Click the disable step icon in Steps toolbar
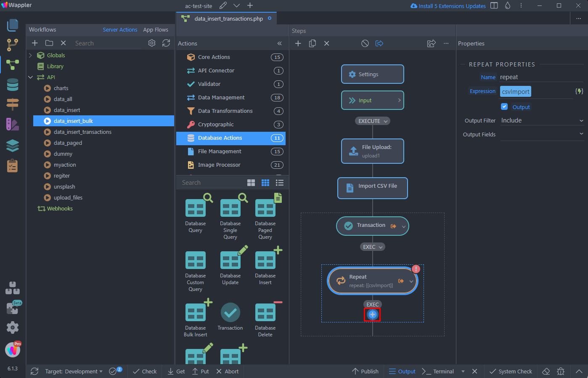This screenshot has height=378, width=588. pyautogui.click(x=365, y=43)
